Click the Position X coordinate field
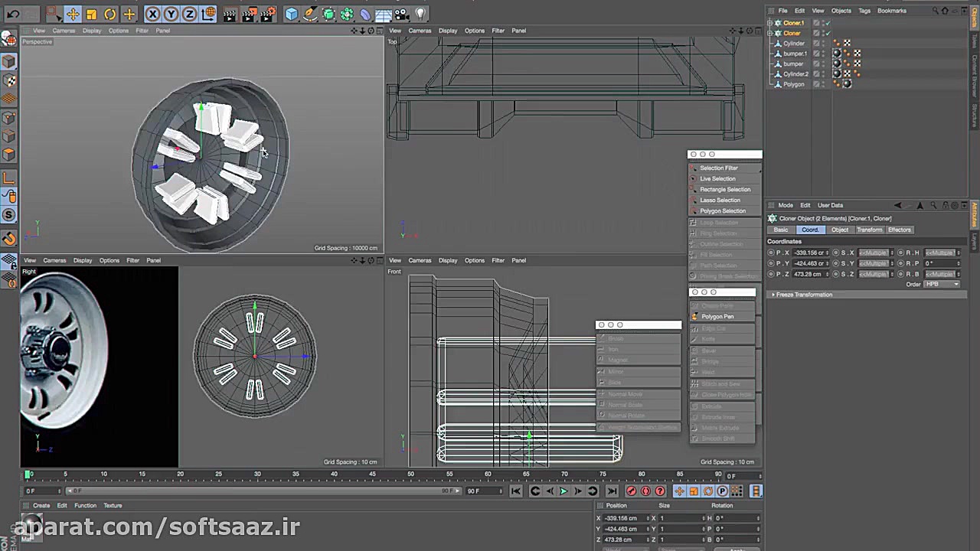The image size is (980, 551). point(624,518)
